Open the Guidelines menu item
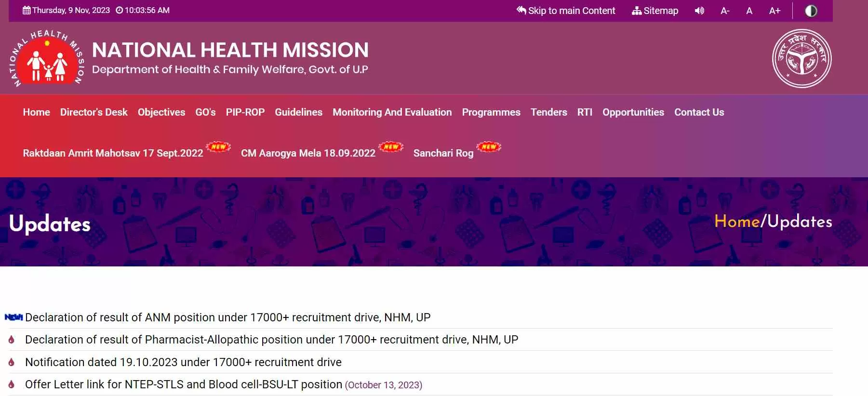Image resolution: width=868 pixels, height=396 pixels. click(x=299, y=112)
